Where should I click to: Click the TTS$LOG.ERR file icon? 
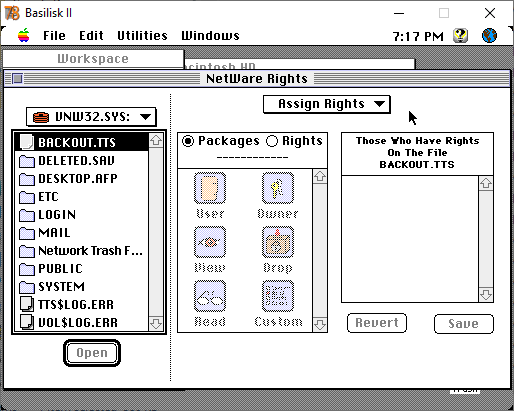27,304
